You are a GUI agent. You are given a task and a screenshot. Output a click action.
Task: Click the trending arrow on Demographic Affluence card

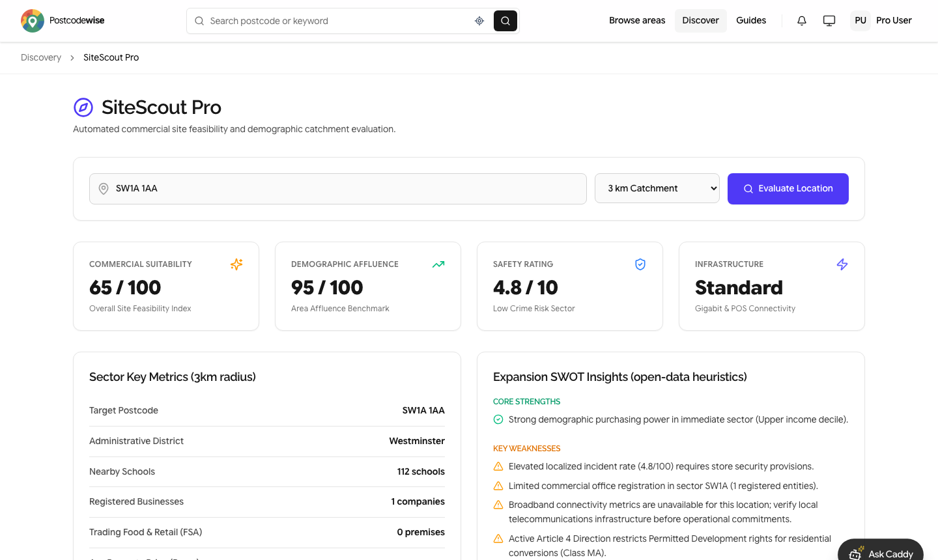coord(438,264)
